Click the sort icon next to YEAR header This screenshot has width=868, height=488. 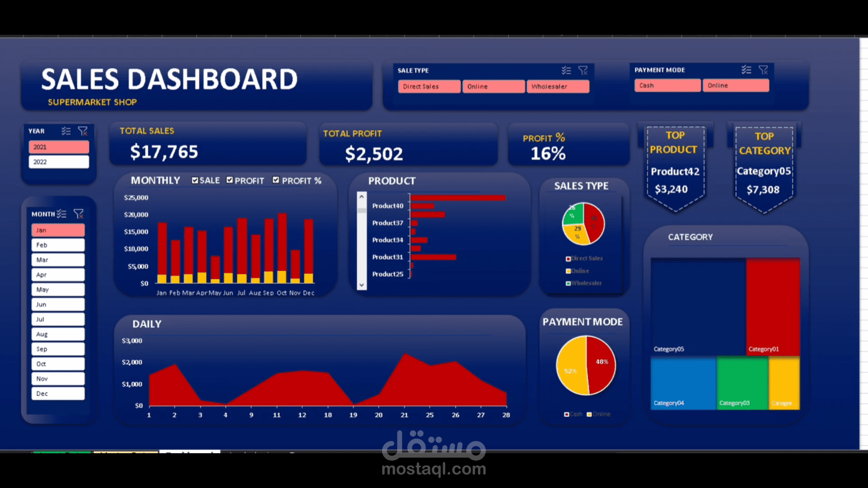(x=66, y=131)
